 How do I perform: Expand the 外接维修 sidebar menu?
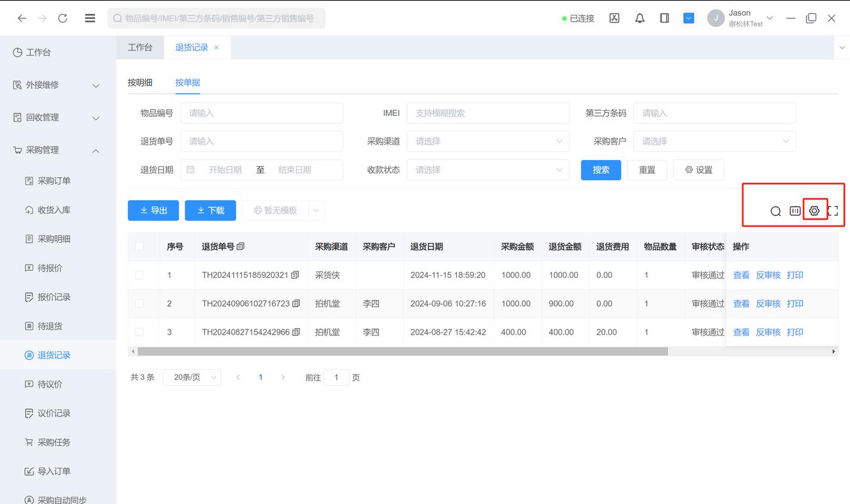coord(58,85)
